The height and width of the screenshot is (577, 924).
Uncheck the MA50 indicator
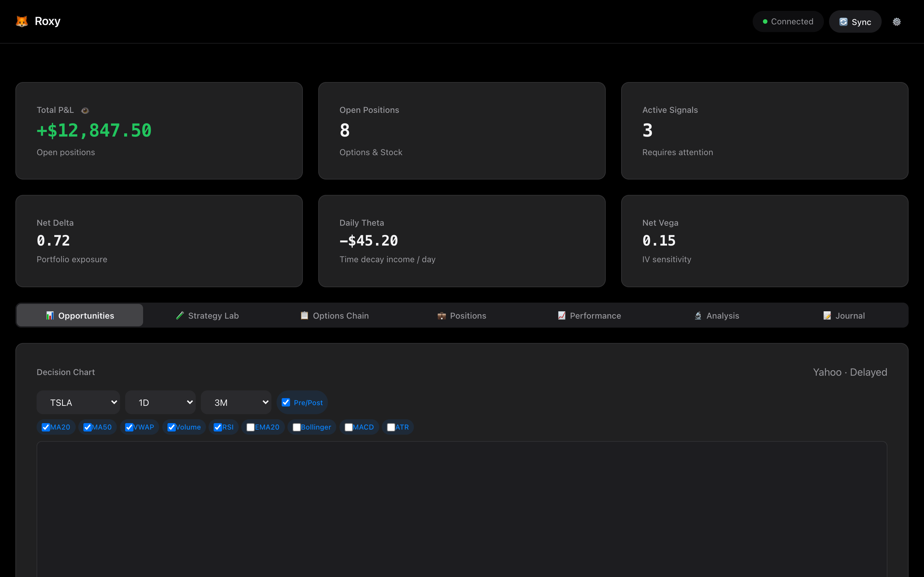pyautogui.click(x=88, y=427)
